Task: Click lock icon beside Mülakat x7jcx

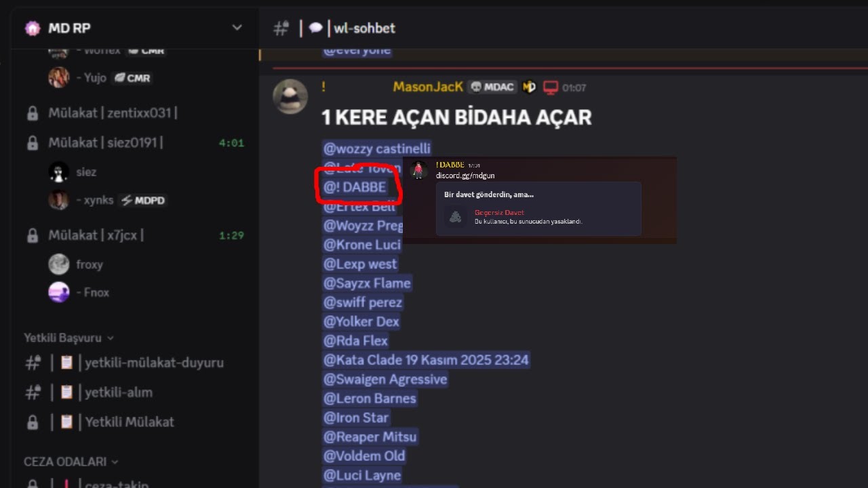Action: tap(32, 236)
